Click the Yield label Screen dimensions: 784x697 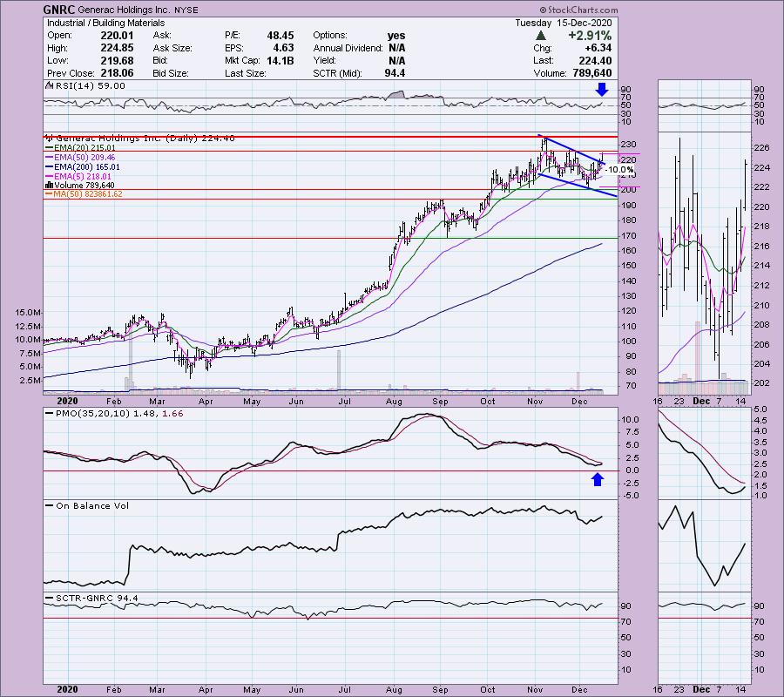[x=324, y=60]
